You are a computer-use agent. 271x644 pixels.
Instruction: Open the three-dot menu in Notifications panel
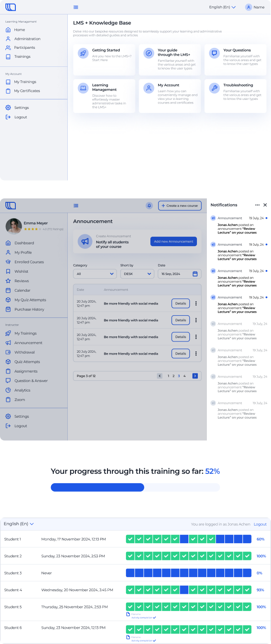257,205
